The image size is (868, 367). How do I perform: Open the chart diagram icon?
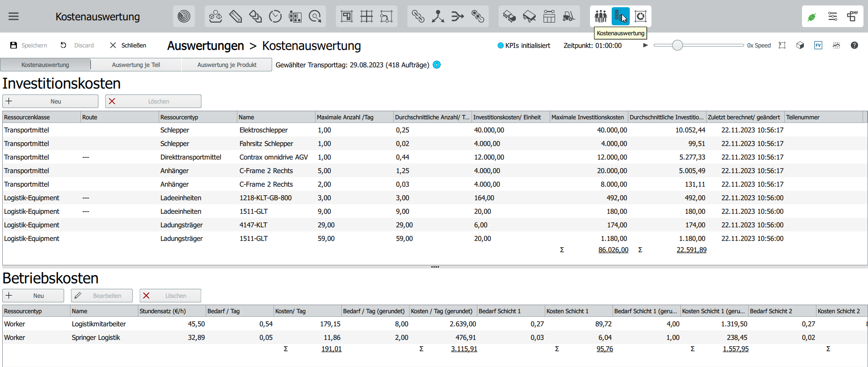coord(836,45)
